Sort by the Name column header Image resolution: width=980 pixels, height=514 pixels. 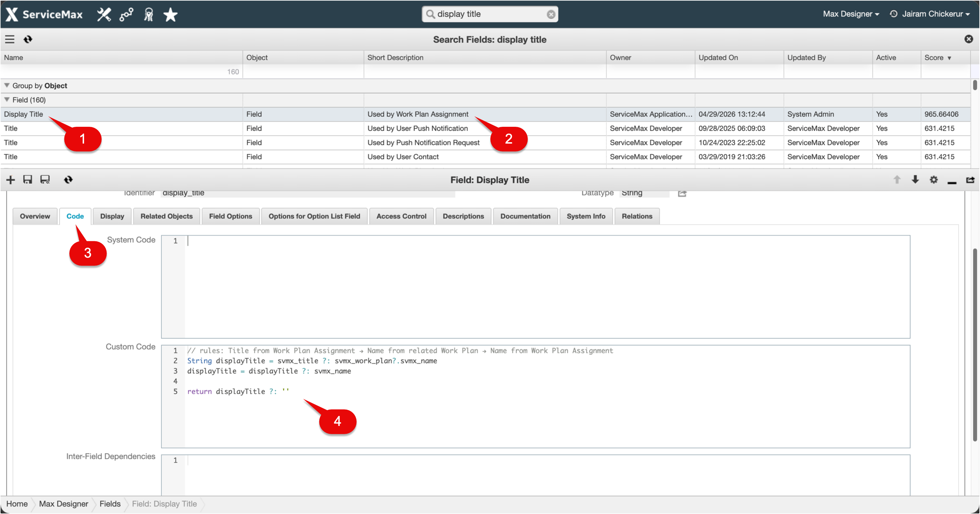(x=121, y=58)
